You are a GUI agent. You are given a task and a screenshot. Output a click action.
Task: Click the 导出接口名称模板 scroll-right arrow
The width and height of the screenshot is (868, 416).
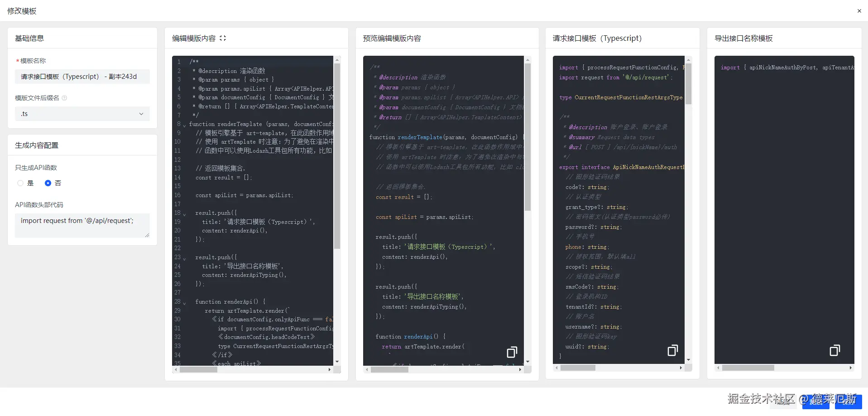pos(851,368)
